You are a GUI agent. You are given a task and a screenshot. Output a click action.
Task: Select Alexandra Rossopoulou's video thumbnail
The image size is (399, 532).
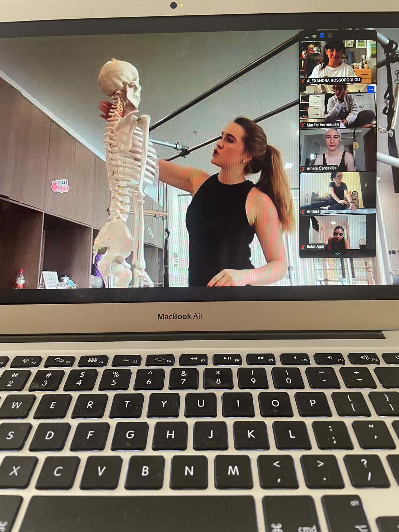[338, 62]
